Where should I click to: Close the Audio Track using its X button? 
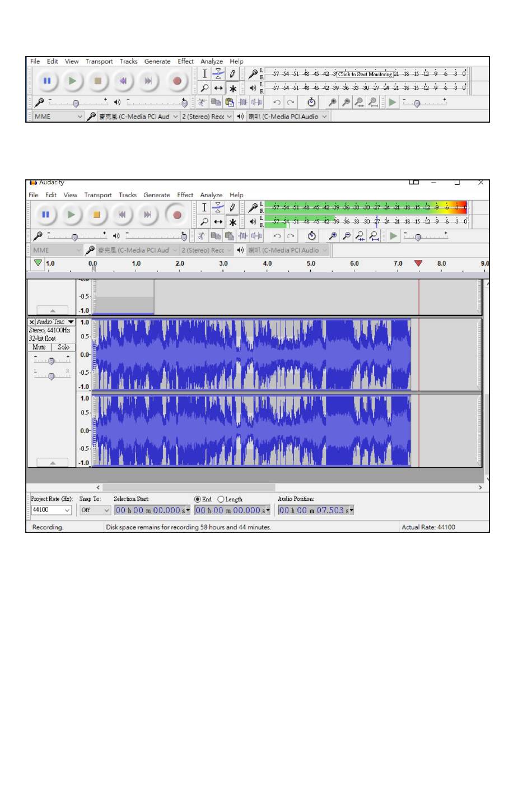(x=32, y=322)
